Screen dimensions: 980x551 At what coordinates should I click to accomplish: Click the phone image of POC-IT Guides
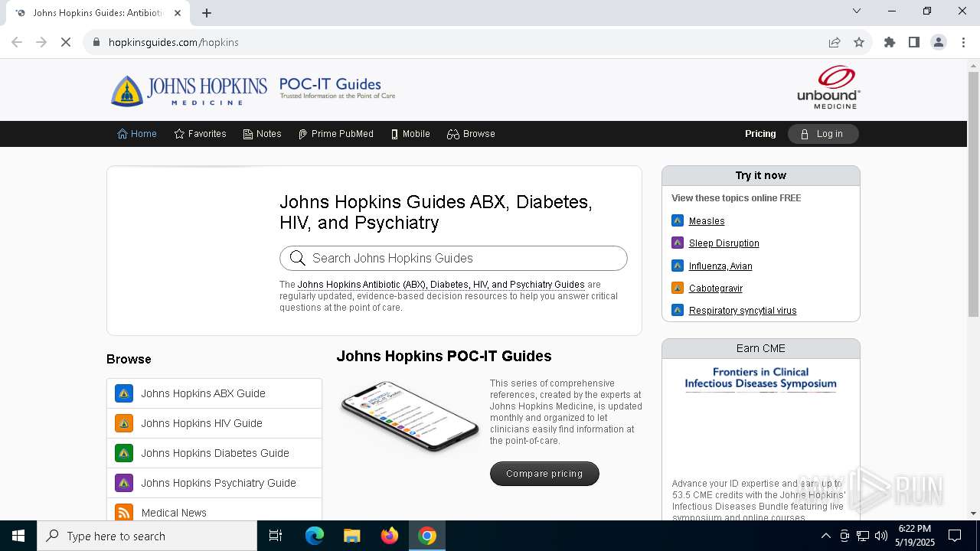click(x=410, y=416)
